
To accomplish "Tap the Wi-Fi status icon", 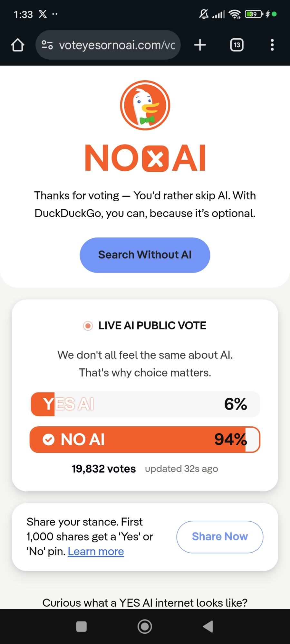I will (235, 14).
